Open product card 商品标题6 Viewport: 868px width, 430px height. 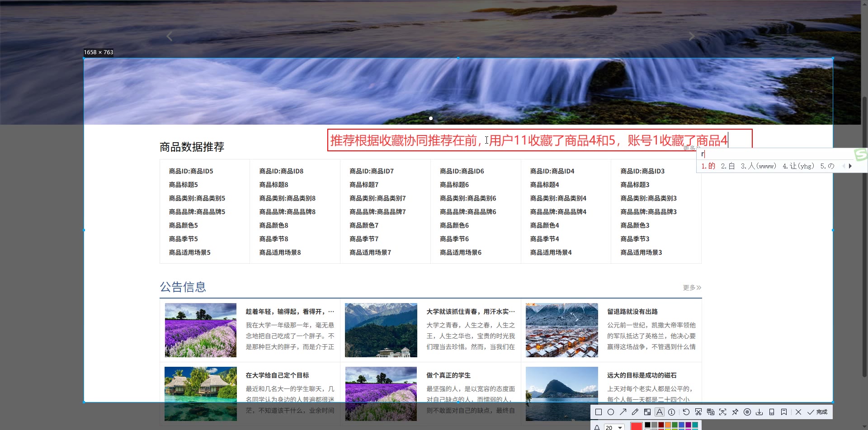476,211
